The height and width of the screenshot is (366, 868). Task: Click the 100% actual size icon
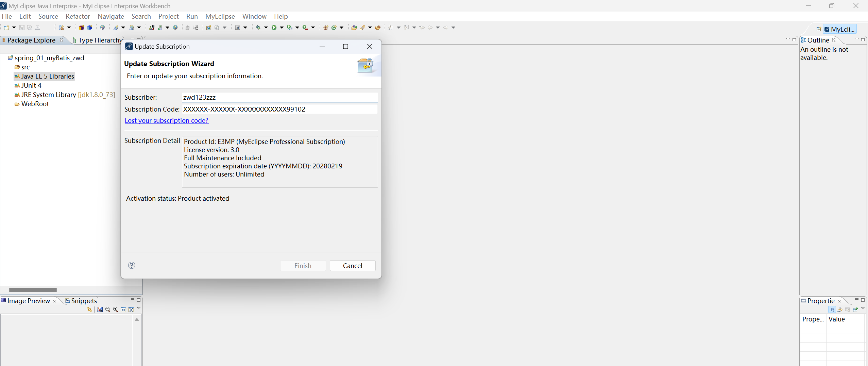[x=123, y=310]
